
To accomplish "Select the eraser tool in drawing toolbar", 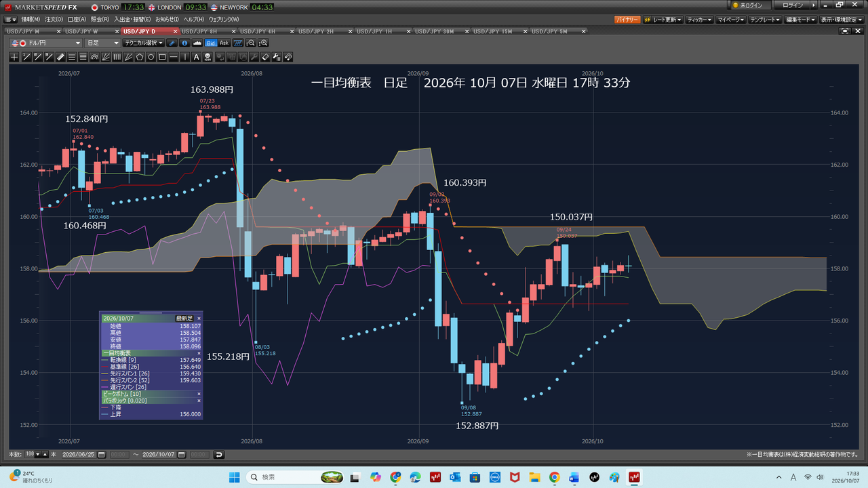I will (266, 57).
